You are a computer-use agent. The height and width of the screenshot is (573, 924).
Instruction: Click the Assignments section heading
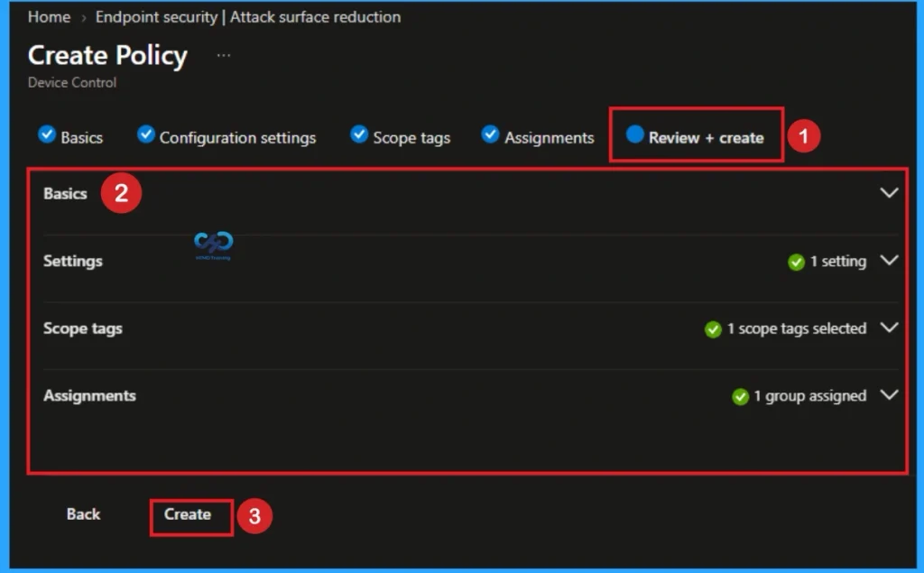[89, 395]
